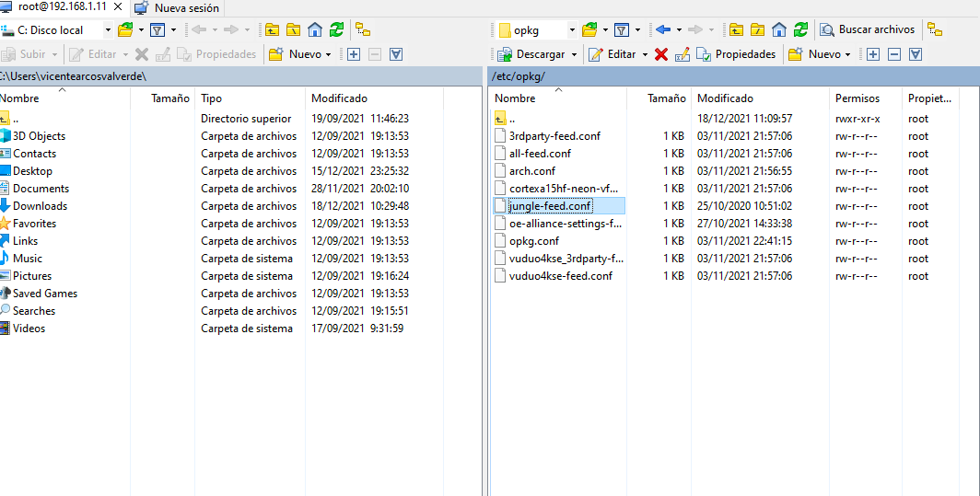Image resolution: width=980 pixels, height=496 pixels.
Task: Close the root@192.168.1.11 session tab
Action: (117, 7)
